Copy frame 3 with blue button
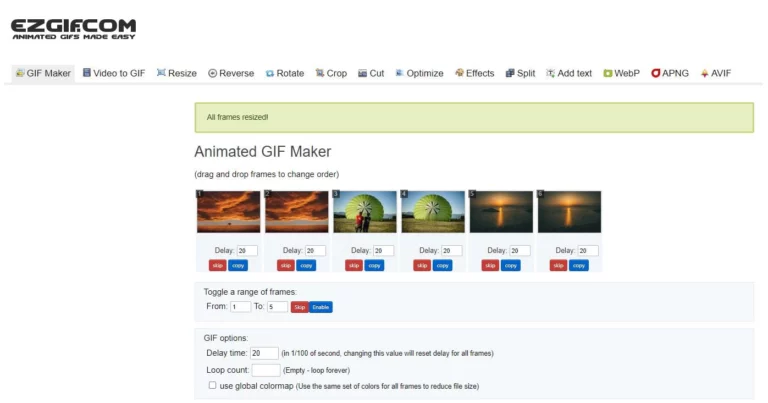Viewport: 768px width, 403px height. (x=374, y=265)
